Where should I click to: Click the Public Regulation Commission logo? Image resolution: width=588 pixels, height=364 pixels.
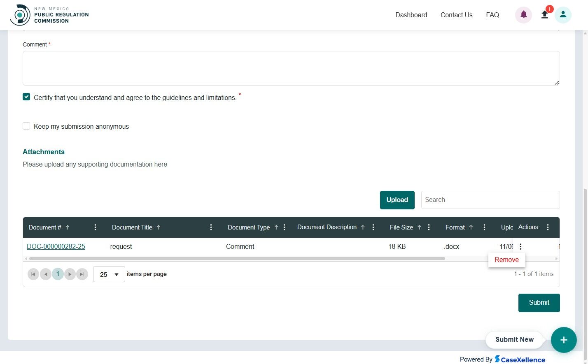coord(49,14)
